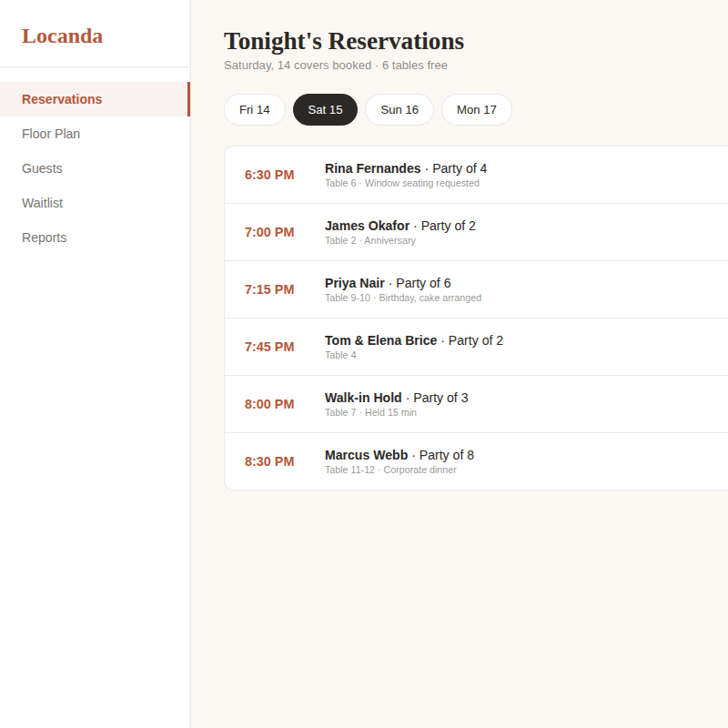The height and width of the screenshot is (728, 728).
Task: Switch to Sun 16 reservations
Action: pyautogui.click(x=399, y=109)
